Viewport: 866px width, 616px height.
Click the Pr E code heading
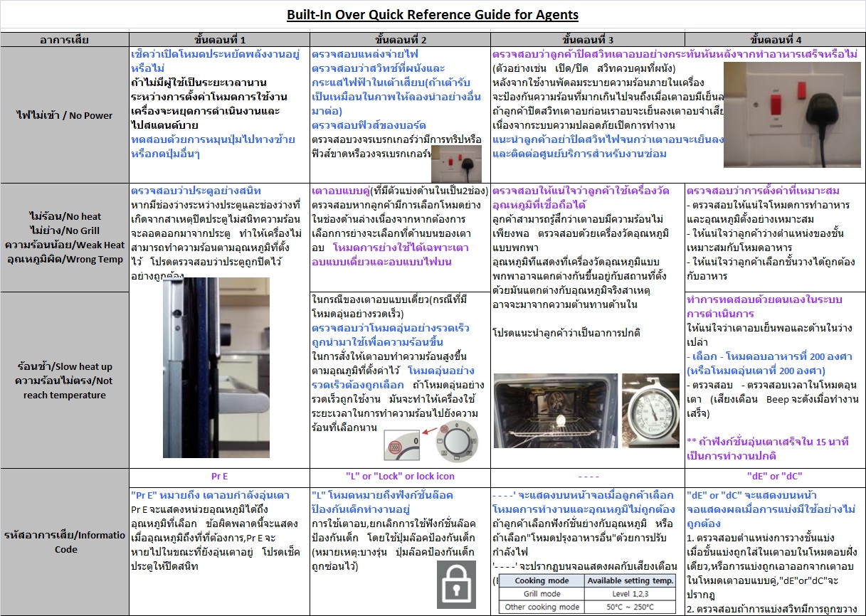tap(220, 476)
